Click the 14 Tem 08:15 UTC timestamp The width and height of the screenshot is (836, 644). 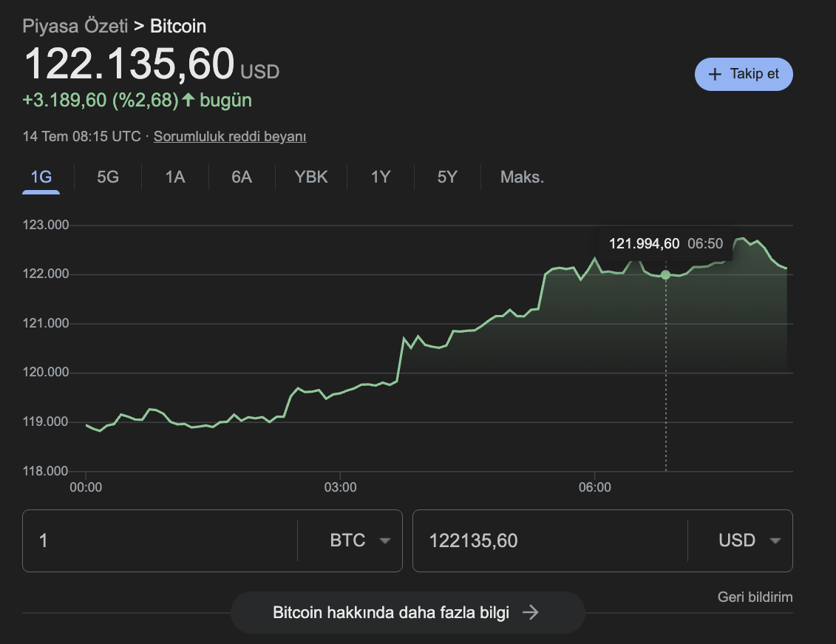(81, 137)
